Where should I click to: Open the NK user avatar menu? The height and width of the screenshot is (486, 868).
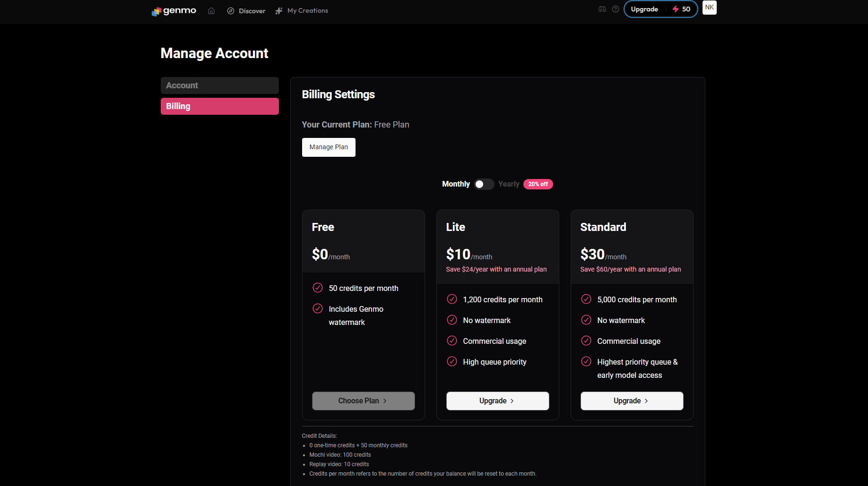[x=709, y=8]
